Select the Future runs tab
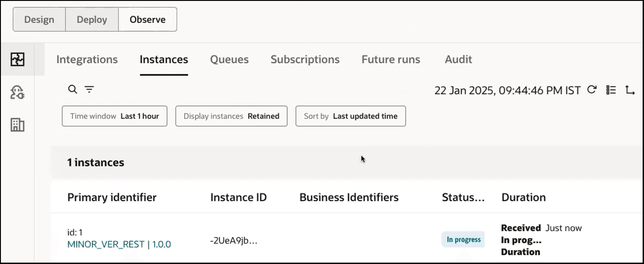This screenshot has height=264, width=644. pos(390,60)
